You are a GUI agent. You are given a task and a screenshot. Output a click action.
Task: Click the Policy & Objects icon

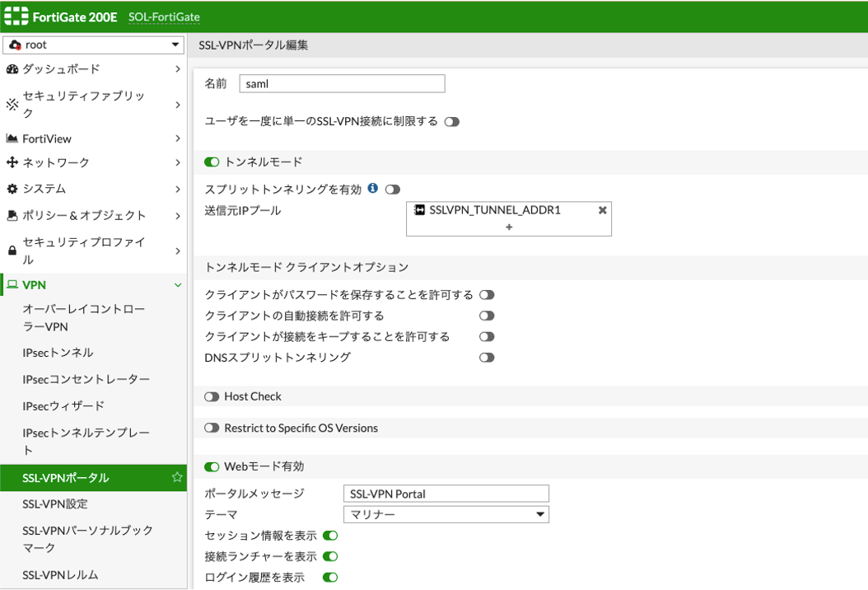12,216
